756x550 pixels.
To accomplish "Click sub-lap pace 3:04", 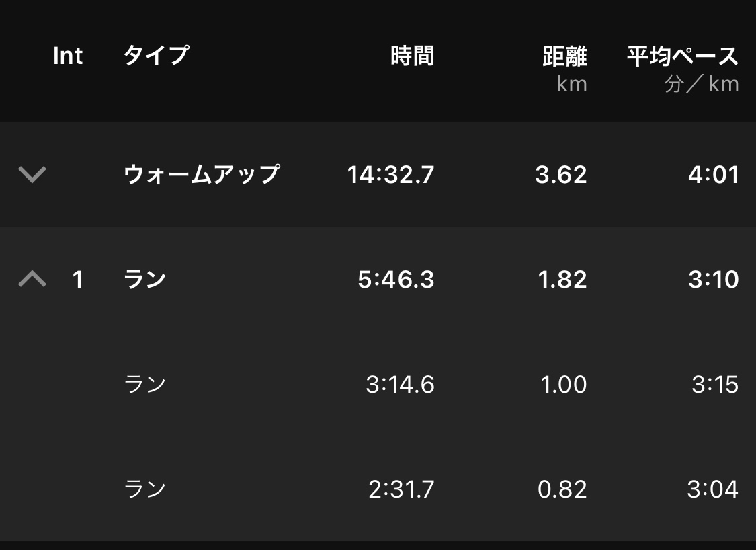I will click(x=712, y=489).
